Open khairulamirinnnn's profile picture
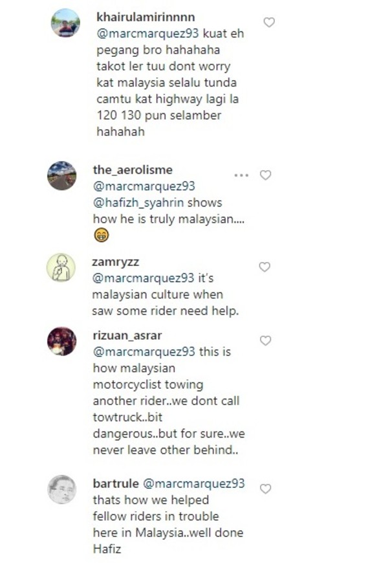 [x=65, y=23]
